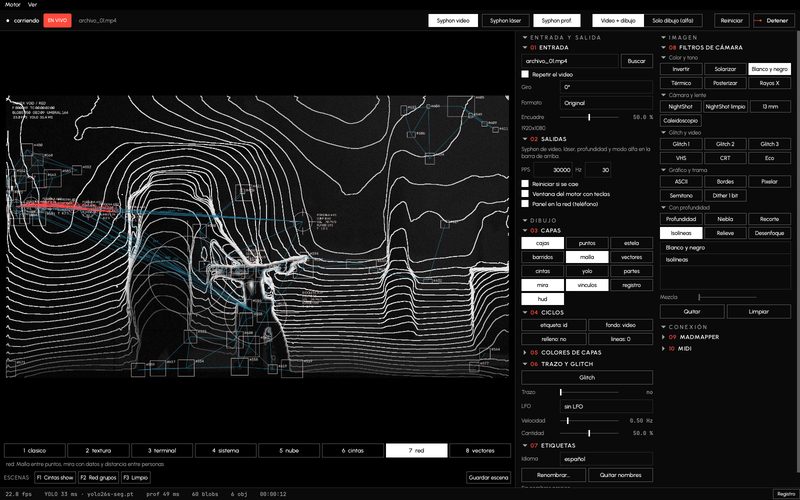
Task: Apply the NightShot limpio filter
Action: tap(725, 107)
